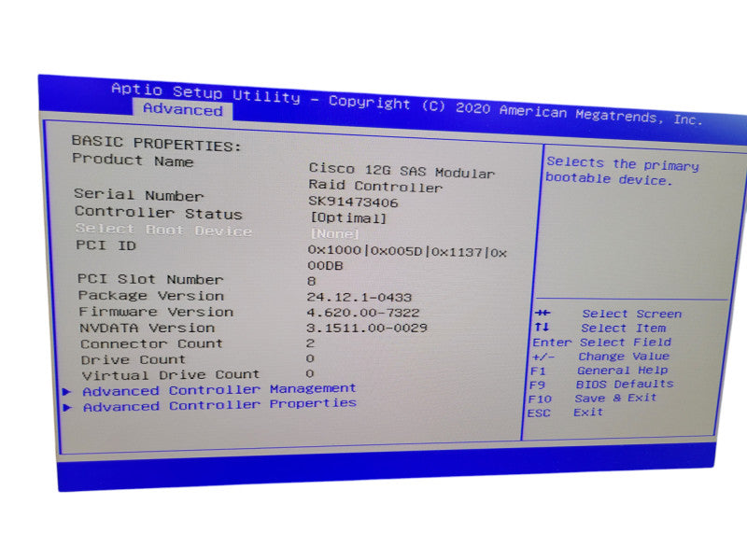Viewport: 747px width, 560px height.
Task: Click the Cisco 12G SAS Modular text
Action: click(402, 171)
